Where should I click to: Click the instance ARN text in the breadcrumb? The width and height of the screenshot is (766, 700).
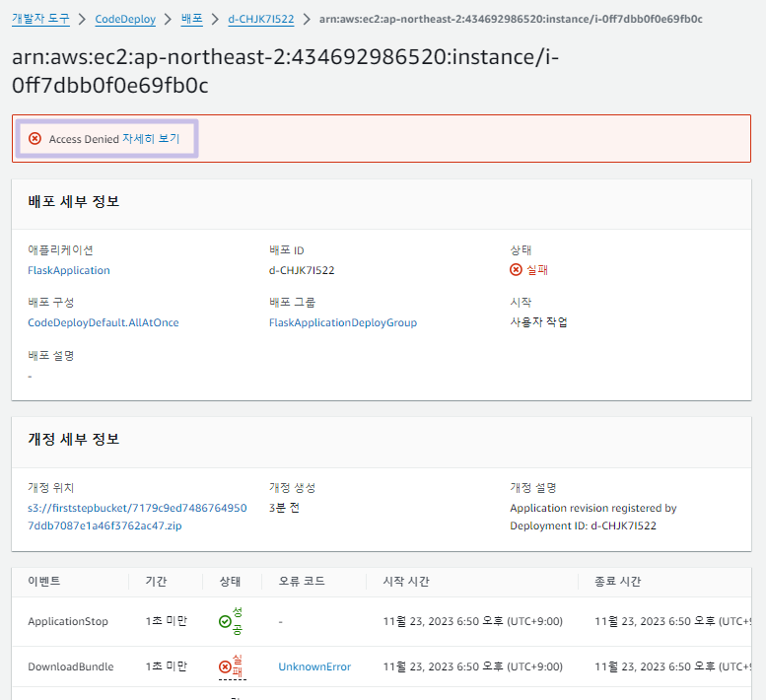(511, 19)
